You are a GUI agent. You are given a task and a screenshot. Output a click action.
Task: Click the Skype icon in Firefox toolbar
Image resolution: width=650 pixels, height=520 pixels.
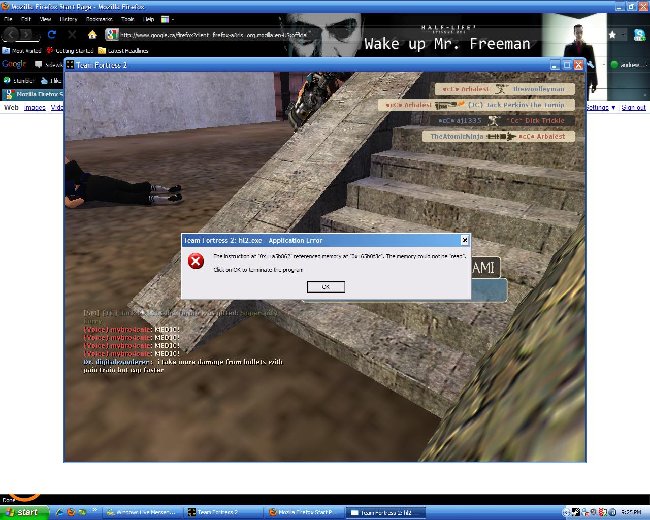click(x=639, y=35)
